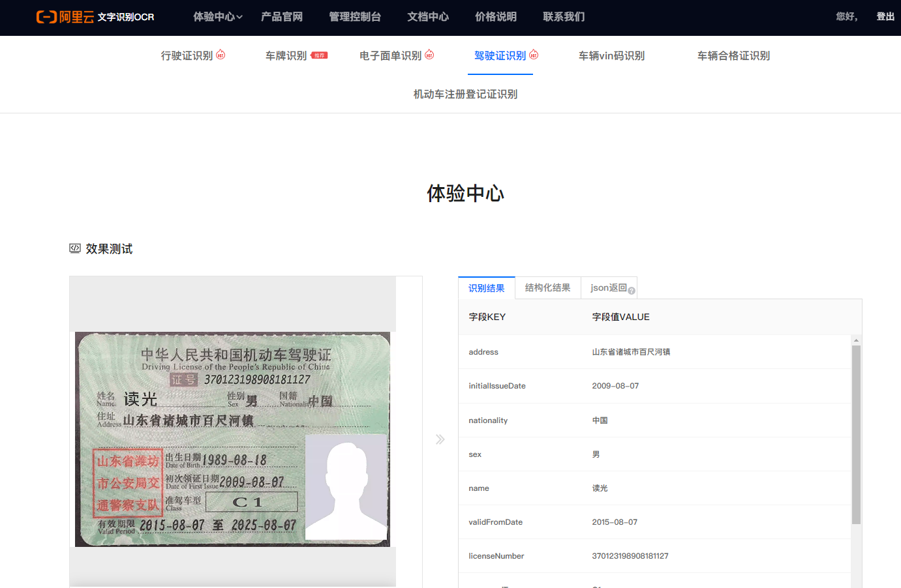Click the address key cell

[x=483, y=352]
